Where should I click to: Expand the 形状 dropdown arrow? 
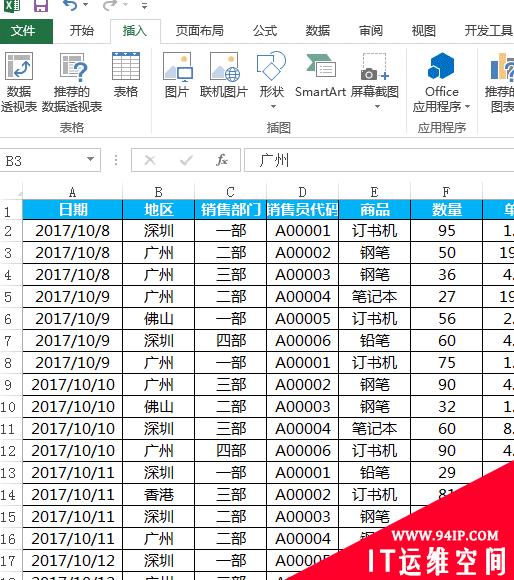(x=273, y=107)
